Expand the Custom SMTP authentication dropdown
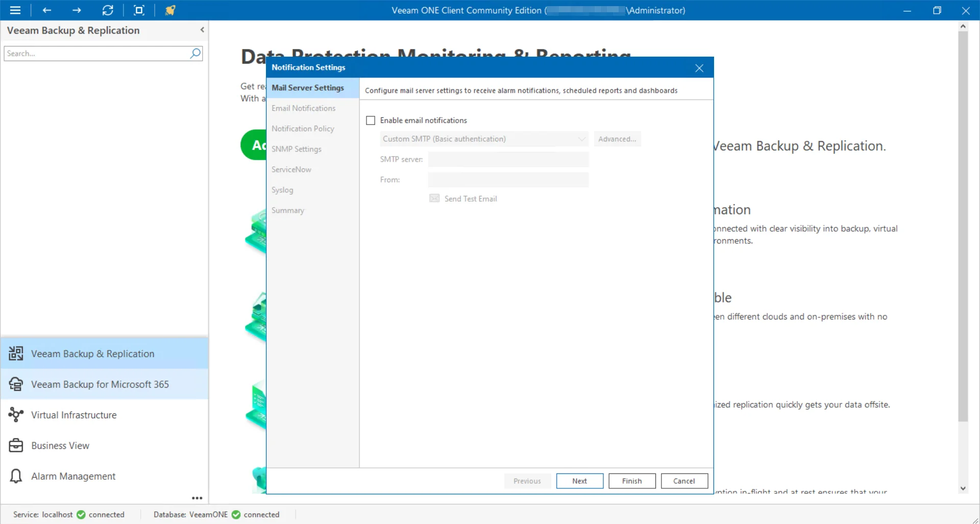The image size is (980, 524). (581, 139)
